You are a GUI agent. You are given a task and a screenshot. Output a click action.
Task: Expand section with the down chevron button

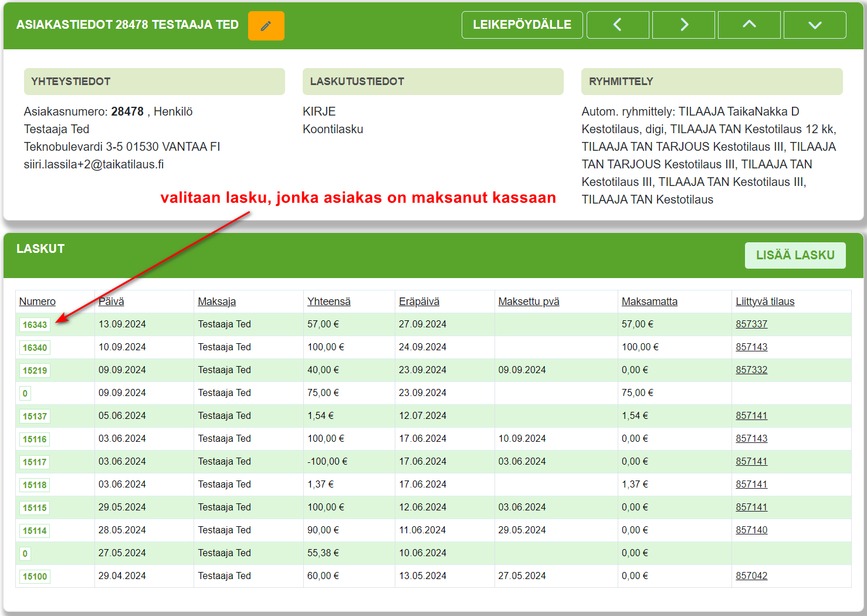click(x=815, y=25)
